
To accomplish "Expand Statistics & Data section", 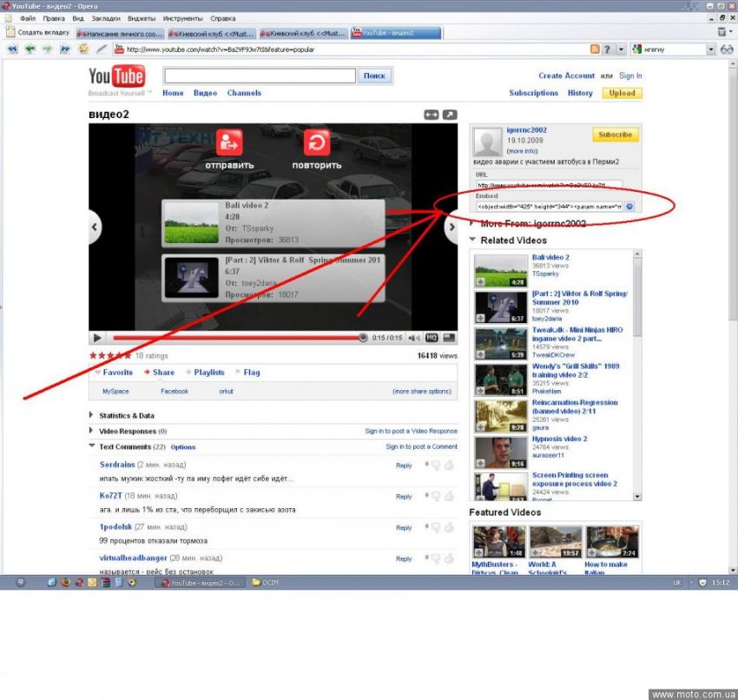I will point(91,415).
